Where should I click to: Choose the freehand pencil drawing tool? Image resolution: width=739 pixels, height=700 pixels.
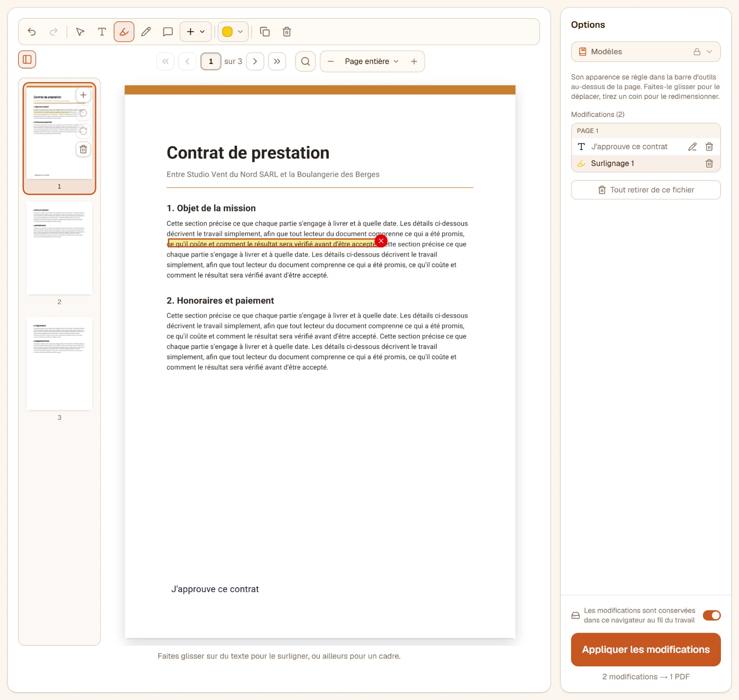click(x=146, y=32)
